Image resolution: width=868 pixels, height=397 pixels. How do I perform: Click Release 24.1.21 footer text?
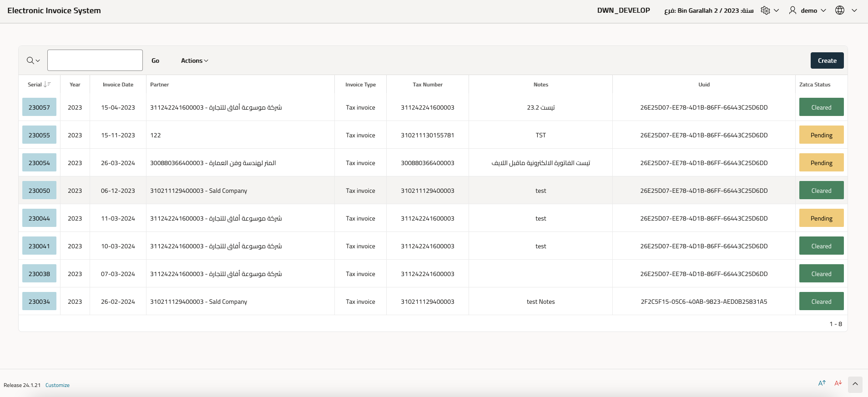tap(22, 385)
